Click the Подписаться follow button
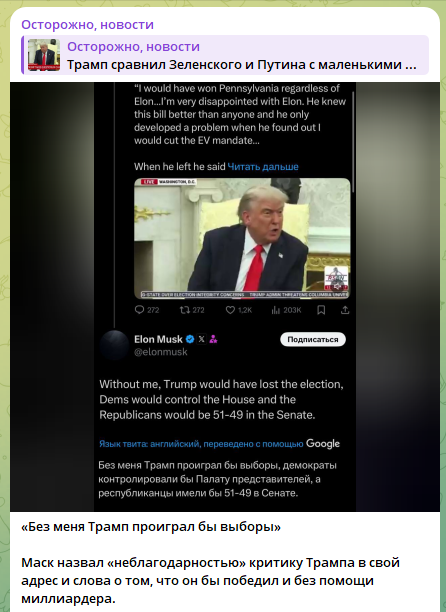Image resolution: width=446 pixels, height=612 pixels. point(313,340)
